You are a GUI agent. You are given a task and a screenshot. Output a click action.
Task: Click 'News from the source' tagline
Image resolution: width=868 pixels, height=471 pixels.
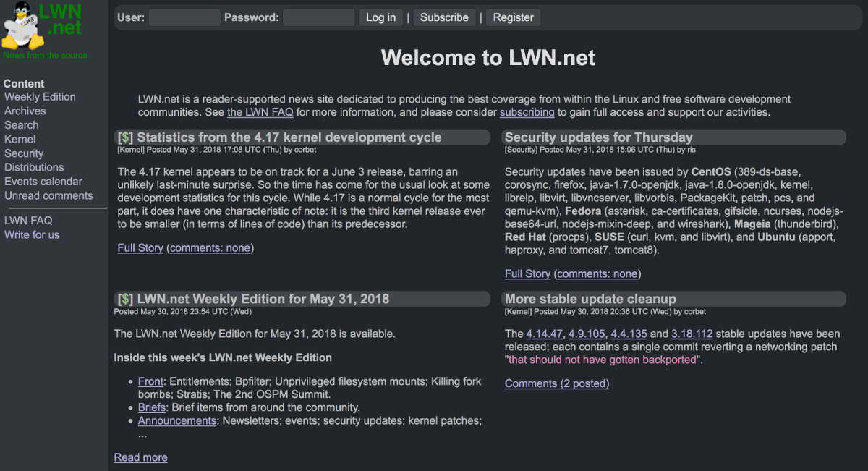[45, 55]
